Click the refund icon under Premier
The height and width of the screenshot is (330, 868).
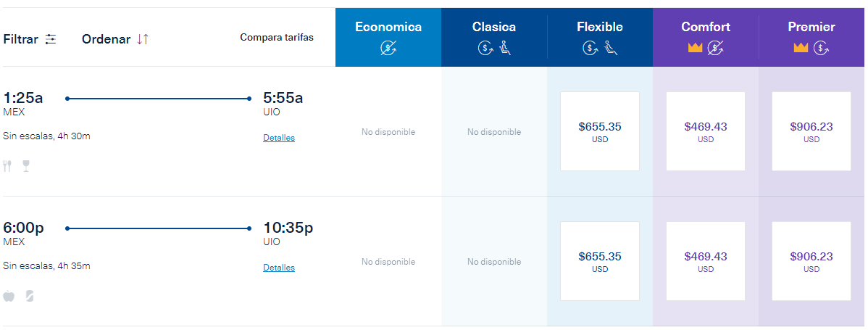821,49
